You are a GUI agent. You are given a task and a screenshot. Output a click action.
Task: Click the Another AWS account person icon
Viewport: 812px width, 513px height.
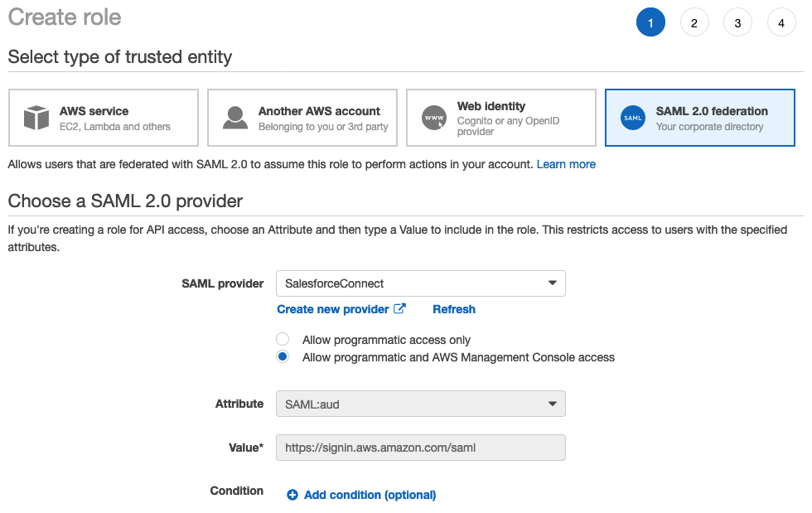(x=235, y=118)
